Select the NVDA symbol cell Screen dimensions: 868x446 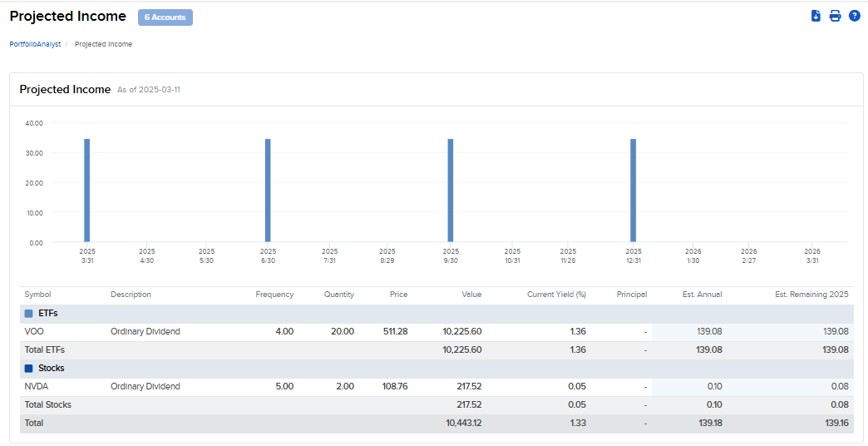pos(36,387)
